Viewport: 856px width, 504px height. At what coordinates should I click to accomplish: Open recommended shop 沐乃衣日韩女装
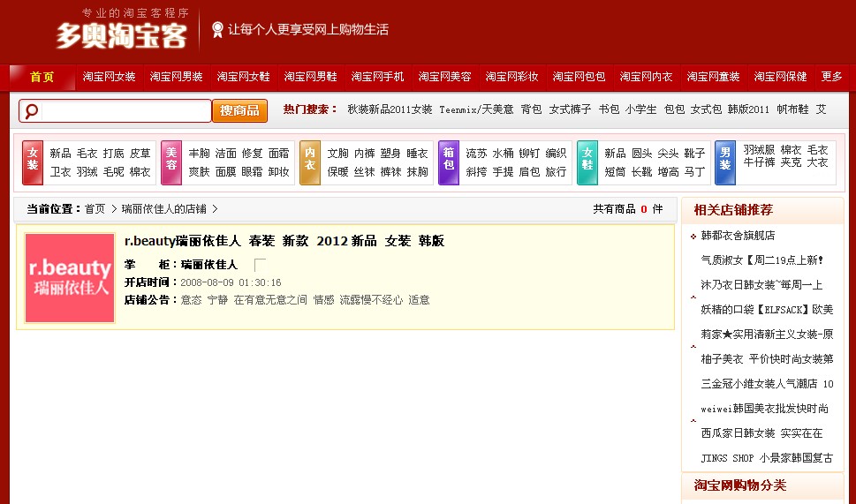761,285
